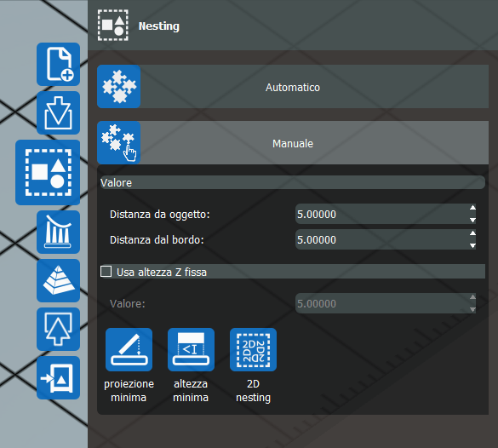Enable Usa altezza Z fissa checkbox

[106, 272]
